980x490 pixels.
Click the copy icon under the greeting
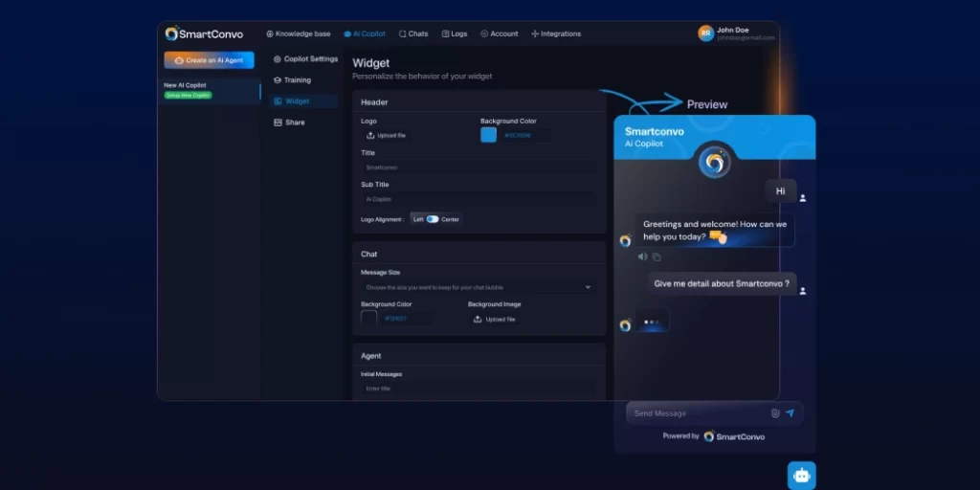coord(657,256)
